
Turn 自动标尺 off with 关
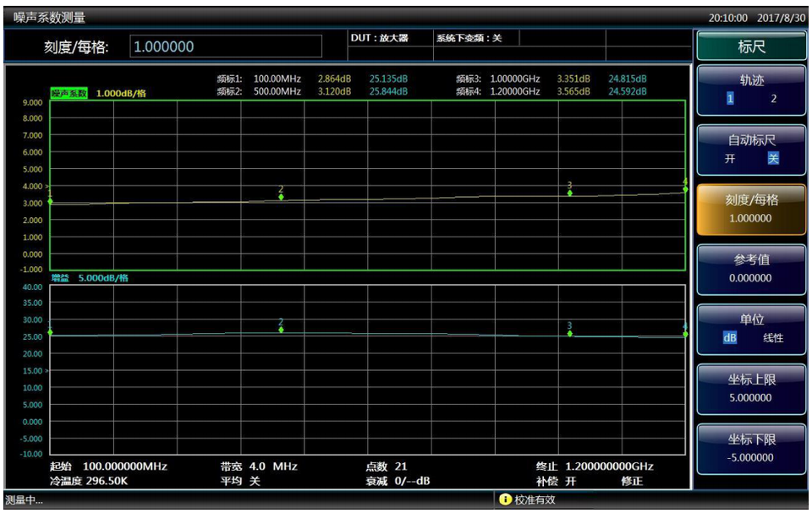(773, 158)
